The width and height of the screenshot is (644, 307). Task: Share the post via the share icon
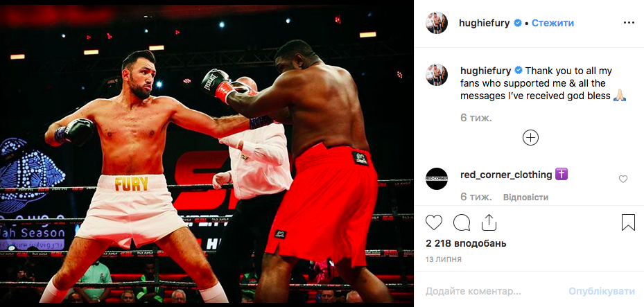pyautogui.click(x=489, y=222)
